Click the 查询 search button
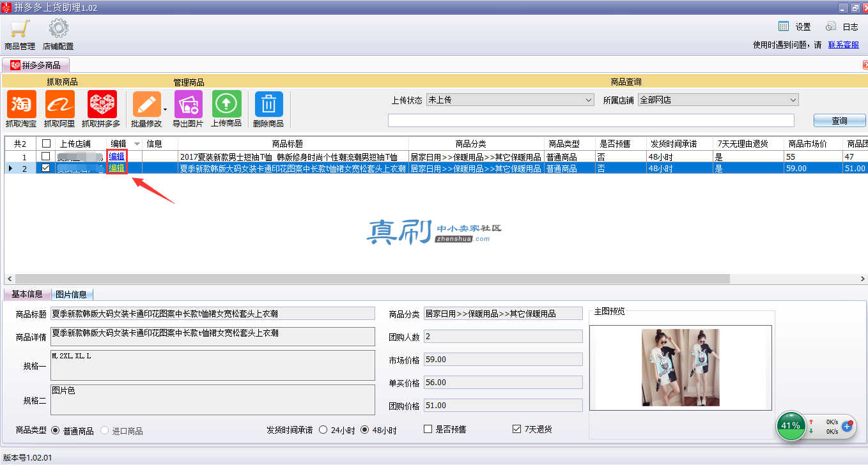 839,121
